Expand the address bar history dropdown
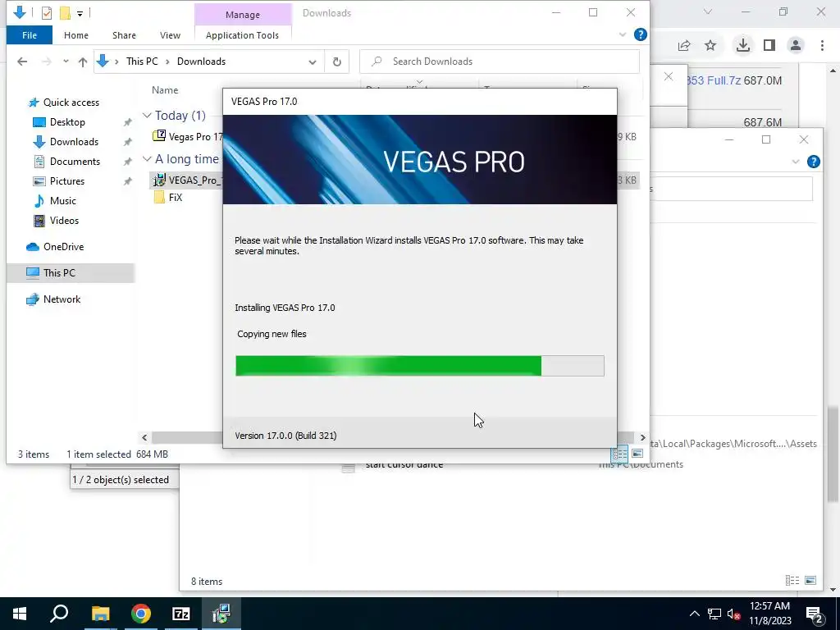The height and width of the screenshot is (630, 840). pyautogui.click(x=313, y=62)
